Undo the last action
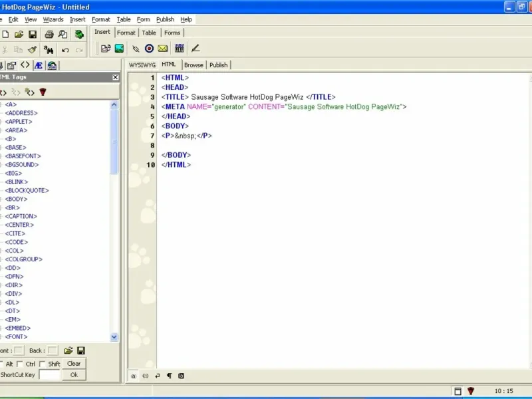This screenshot has height=399, width=532. [x=65, y=51]
